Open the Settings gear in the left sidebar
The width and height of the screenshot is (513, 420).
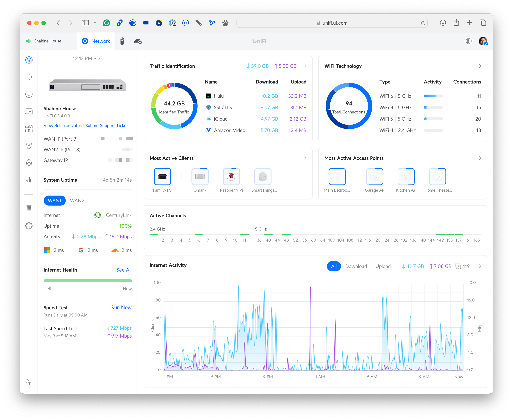click(29, 226)
